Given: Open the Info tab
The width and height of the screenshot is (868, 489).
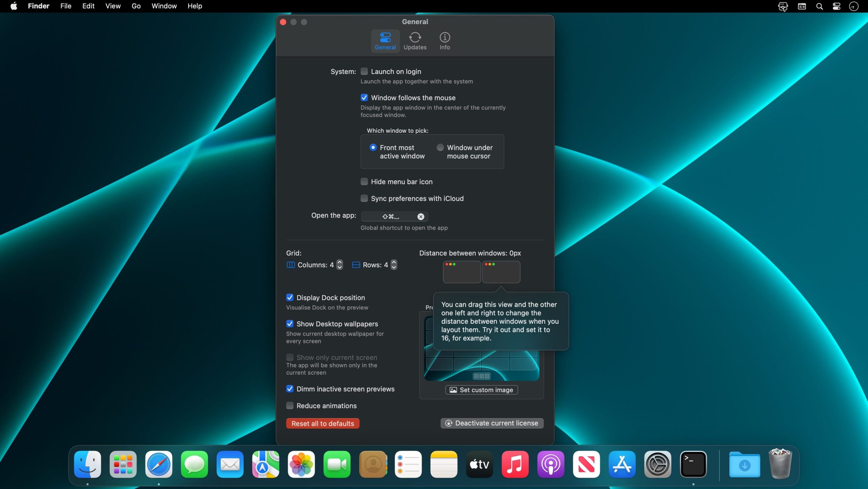Looking at the screenshot, I should [x=445, y=41].
